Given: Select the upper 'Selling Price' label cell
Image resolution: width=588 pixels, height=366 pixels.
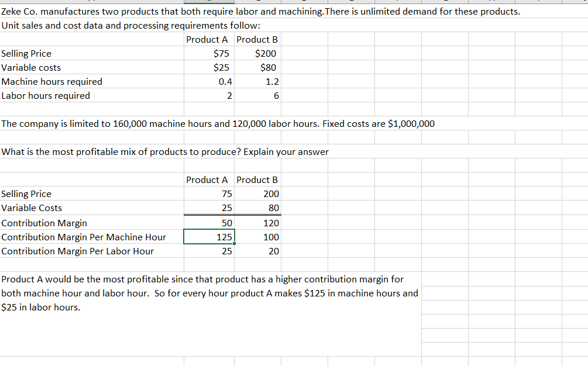Looking at the screenshot, I should [x=92, y=54].
